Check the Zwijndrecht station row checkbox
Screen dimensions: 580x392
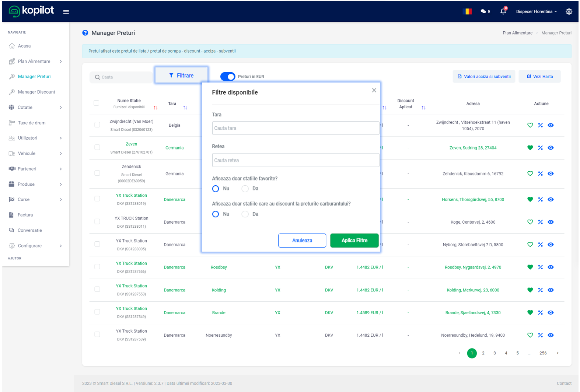(x=97, y=125)
